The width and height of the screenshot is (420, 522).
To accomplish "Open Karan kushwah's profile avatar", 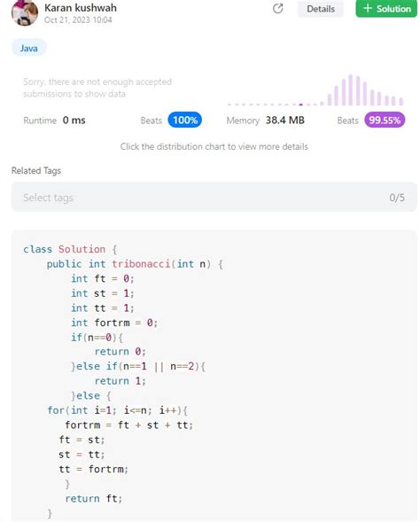I will (24, 12).
